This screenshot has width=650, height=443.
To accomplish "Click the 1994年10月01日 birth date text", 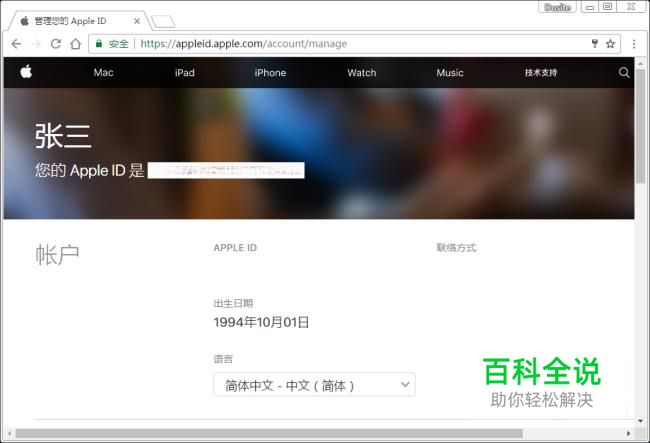I will tap(261, 322).
